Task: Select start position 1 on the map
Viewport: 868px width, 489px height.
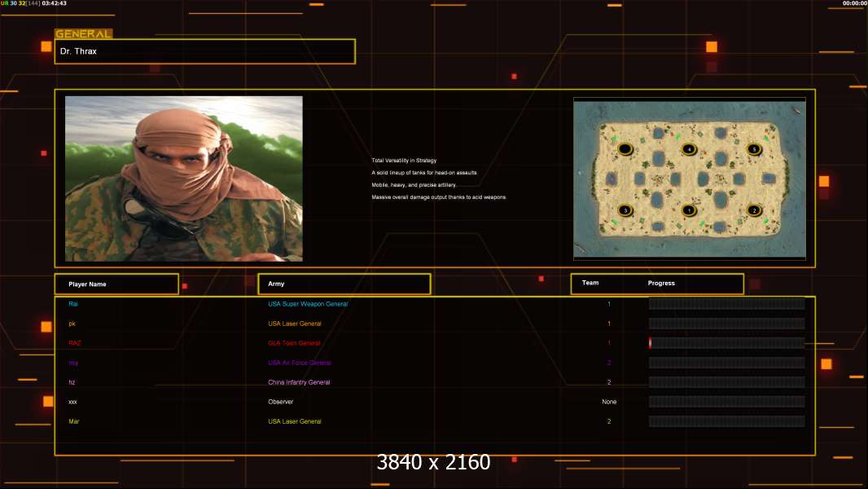Action: (689, 210)
